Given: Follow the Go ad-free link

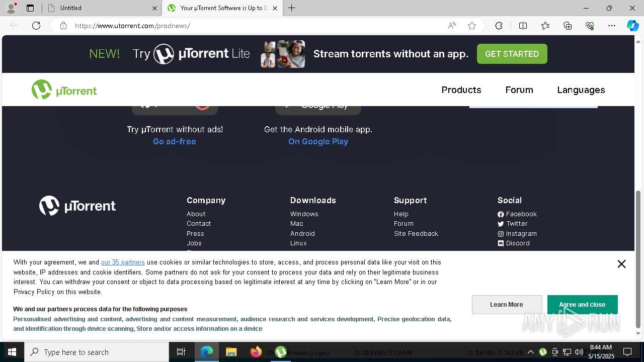Looking at the screenshot, I should pos(175,142).
